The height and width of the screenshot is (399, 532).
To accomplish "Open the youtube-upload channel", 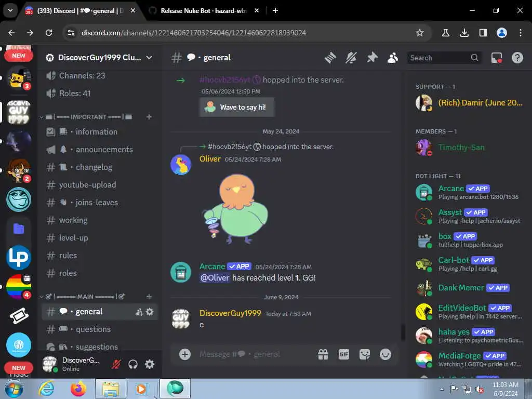I will pyautogui.click(x=99, y=185).
